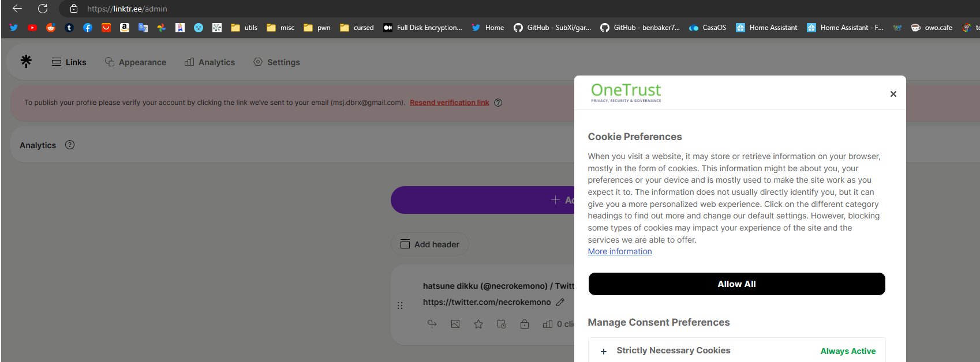Open thumbnail image icon on Twitter link

point(455,325)
